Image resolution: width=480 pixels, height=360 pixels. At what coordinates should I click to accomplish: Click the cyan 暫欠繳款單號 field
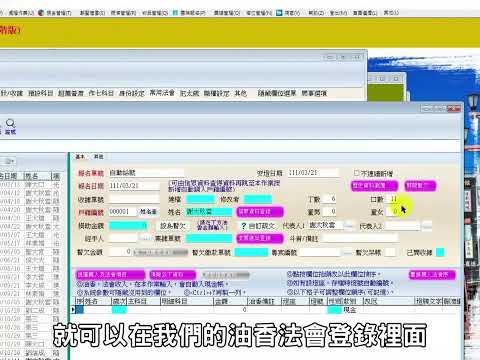(251, 252)
